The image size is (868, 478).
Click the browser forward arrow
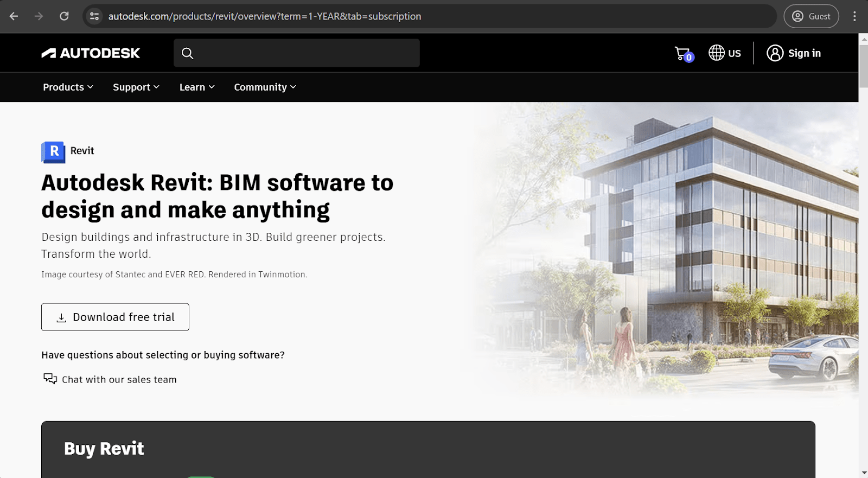[x=39, y=16]
